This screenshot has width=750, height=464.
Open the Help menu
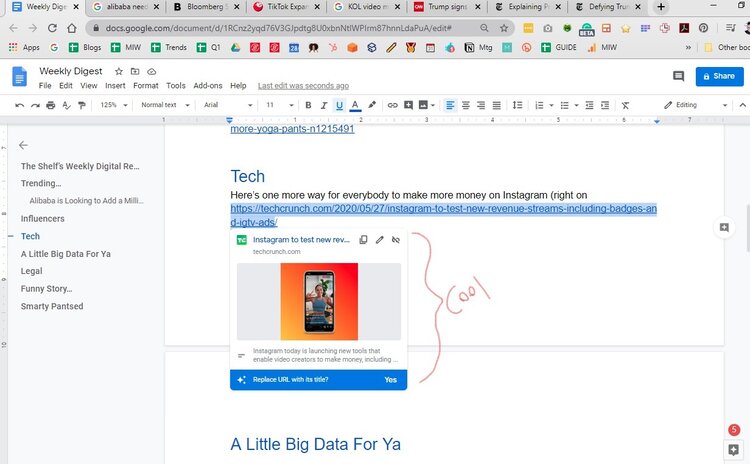[238, 86]
